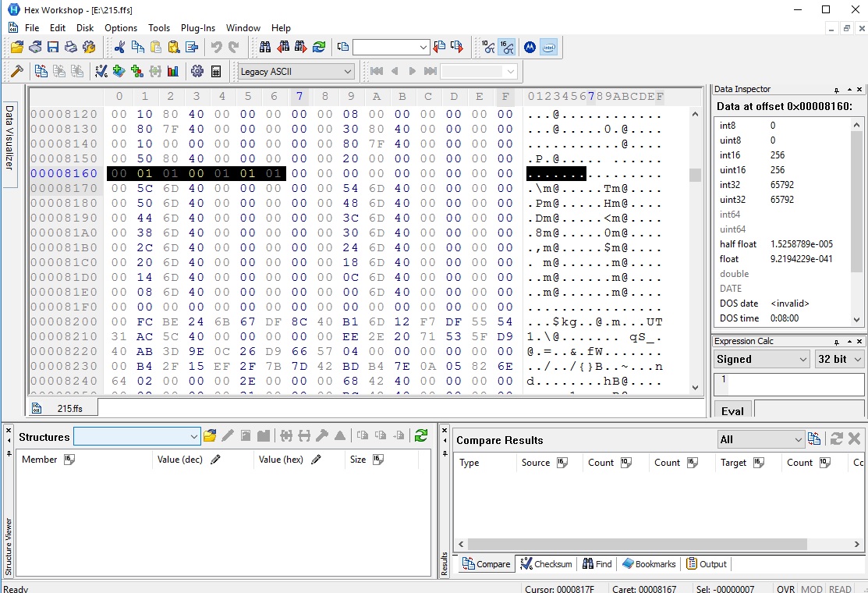Open the File menu

coord(32,27)
